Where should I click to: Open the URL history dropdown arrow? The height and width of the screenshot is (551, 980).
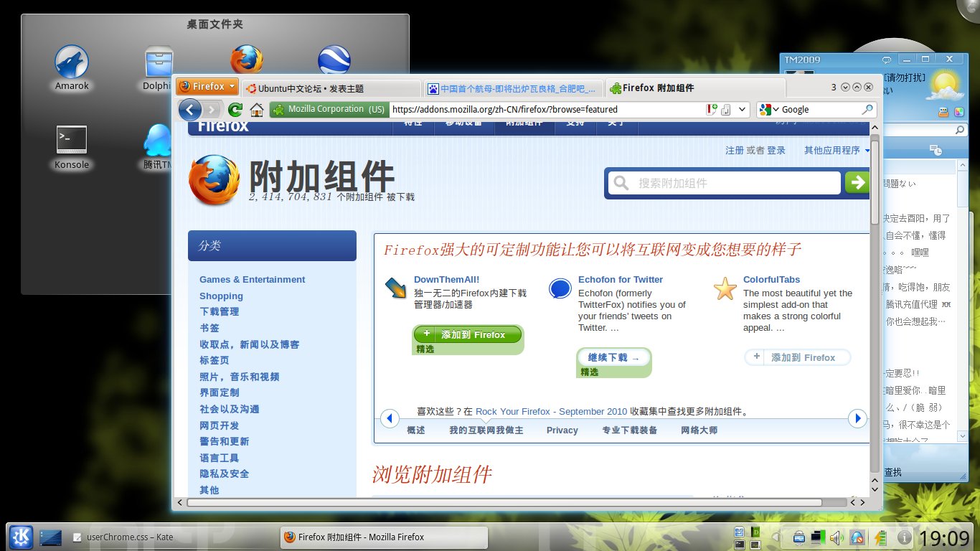pyautogui.click(x=742, y=110)
